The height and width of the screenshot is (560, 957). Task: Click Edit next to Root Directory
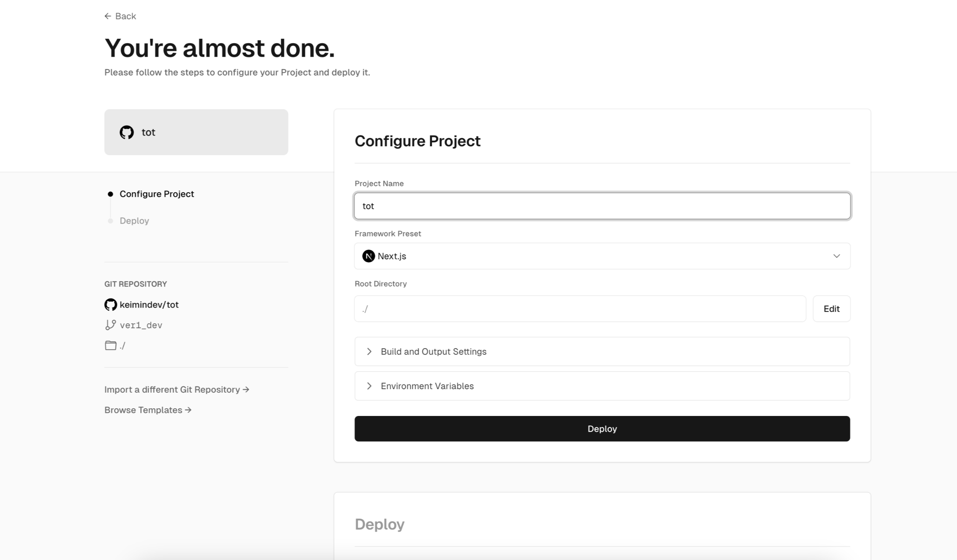831,309
